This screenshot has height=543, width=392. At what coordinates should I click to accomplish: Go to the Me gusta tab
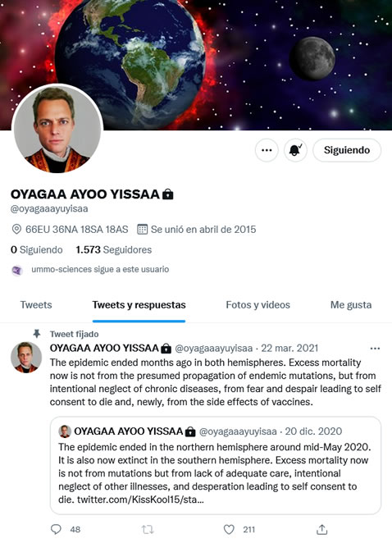[x=351, y=305]
